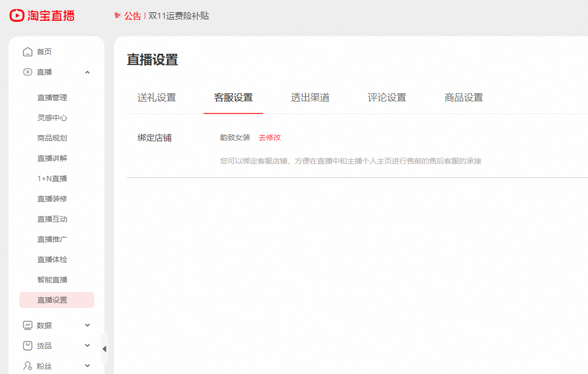The height and width of the screenshot is (374, 588).
Task: Collapse the 直播 menu chevron
Action: tap(87, 72)
